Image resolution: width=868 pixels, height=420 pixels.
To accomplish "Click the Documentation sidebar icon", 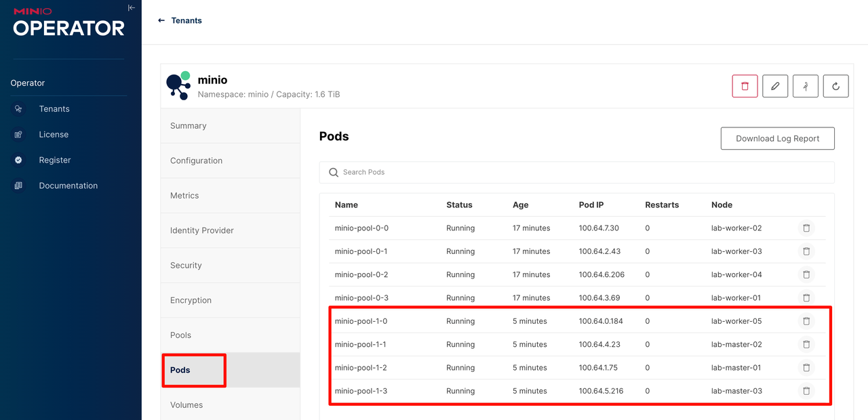I will coord(18,186).
